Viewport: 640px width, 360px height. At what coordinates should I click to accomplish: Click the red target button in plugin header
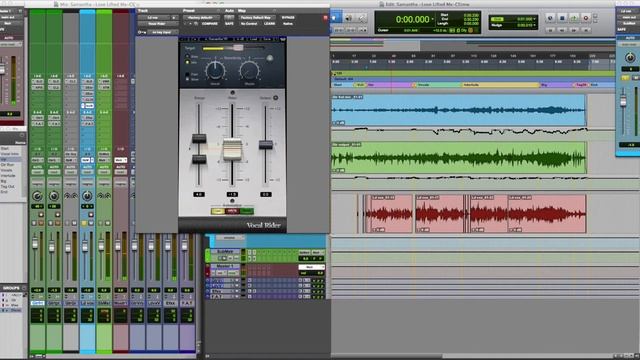tap(325, 18)
